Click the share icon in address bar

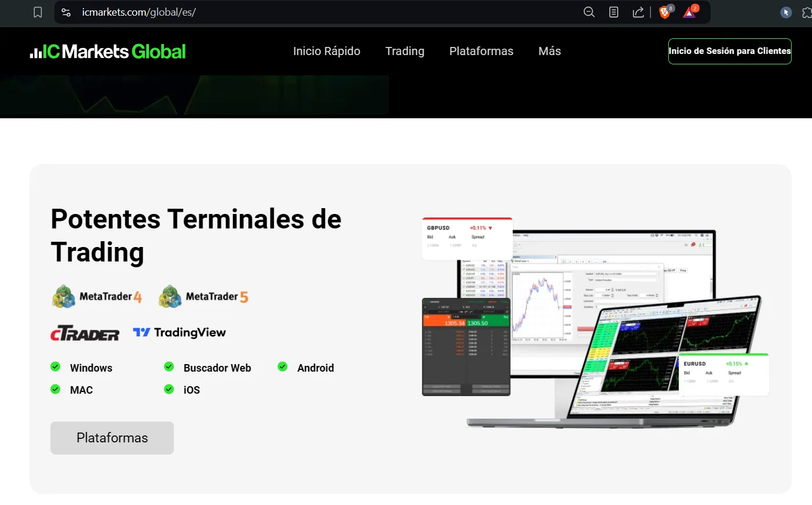click(x=638, y=12)
